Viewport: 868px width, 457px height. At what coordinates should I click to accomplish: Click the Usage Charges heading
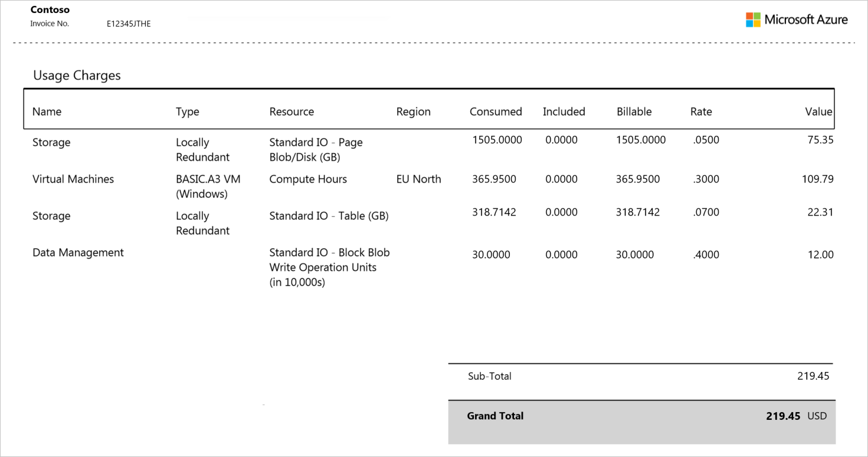click(x=77, y=76)
